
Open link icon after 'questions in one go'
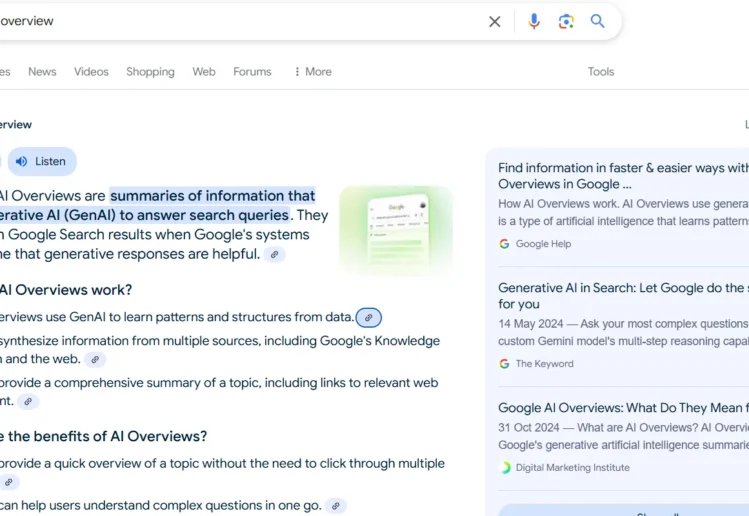coord(336,506)
